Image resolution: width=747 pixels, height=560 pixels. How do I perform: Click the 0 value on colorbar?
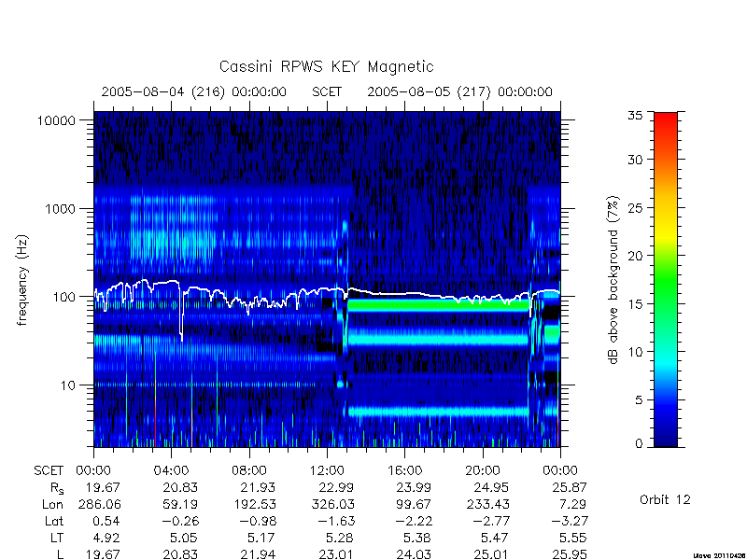pos(639,444)
